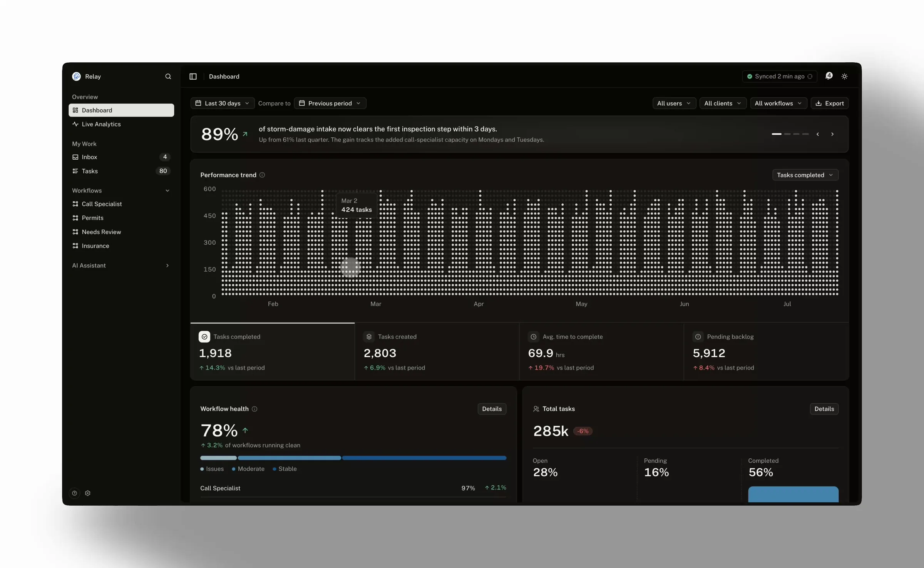Click the Performance trend info icon
Screen dimensions: 924x568
pyautogui.click(x=262, y=175)
